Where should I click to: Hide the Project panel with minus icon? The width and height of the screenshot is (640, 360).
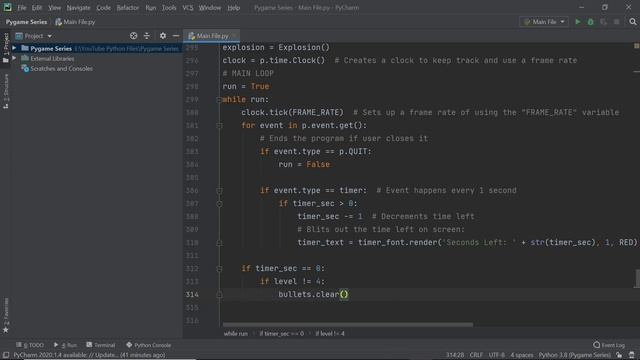[x=176, y=36]
